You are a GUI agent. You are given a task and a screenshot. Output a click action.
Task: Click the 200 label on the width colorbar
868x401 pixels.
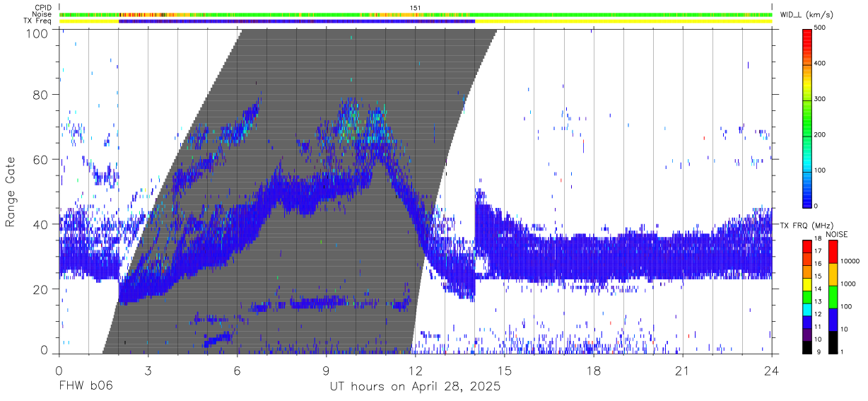(820, 134)
